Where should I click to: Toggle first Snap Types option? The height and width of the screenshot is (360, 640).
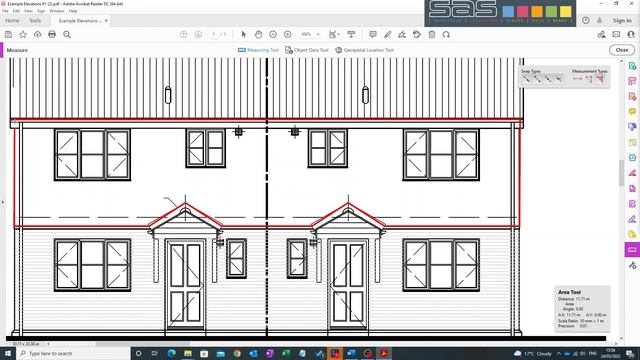(527, 79)
